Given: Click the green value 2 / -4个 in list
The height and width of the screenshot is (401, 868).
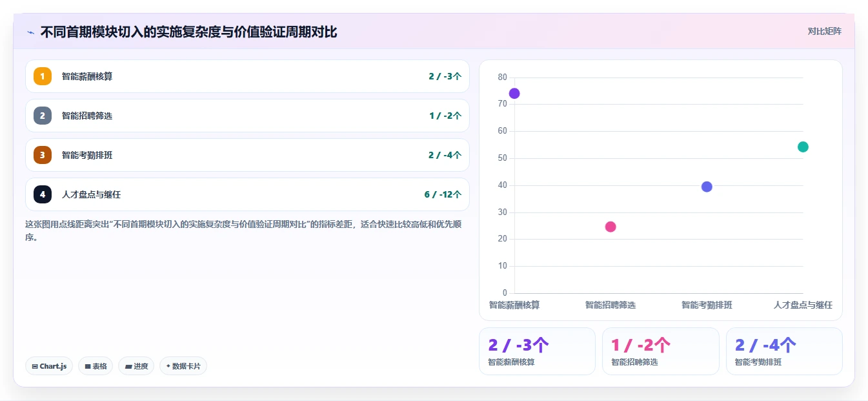Looking at the screenshot, I should [x=445, y=155].
